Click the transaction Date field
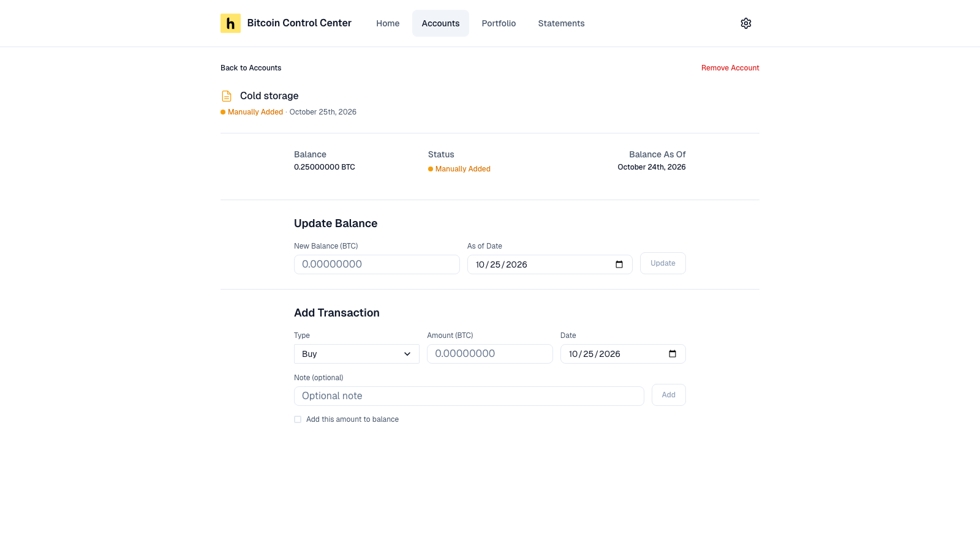 point(622,354)
